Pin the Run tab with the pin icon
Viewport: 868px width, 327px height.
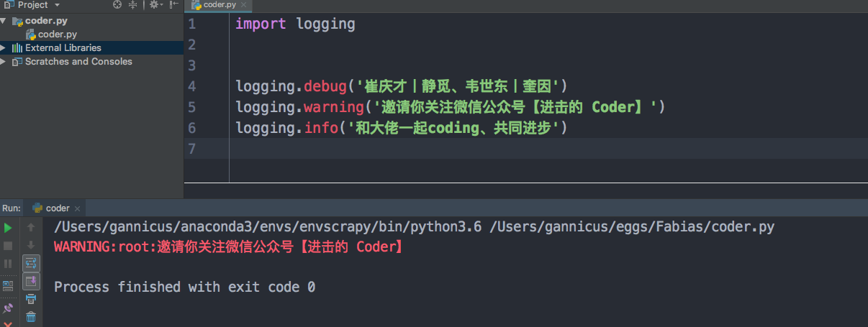point(8,308)
